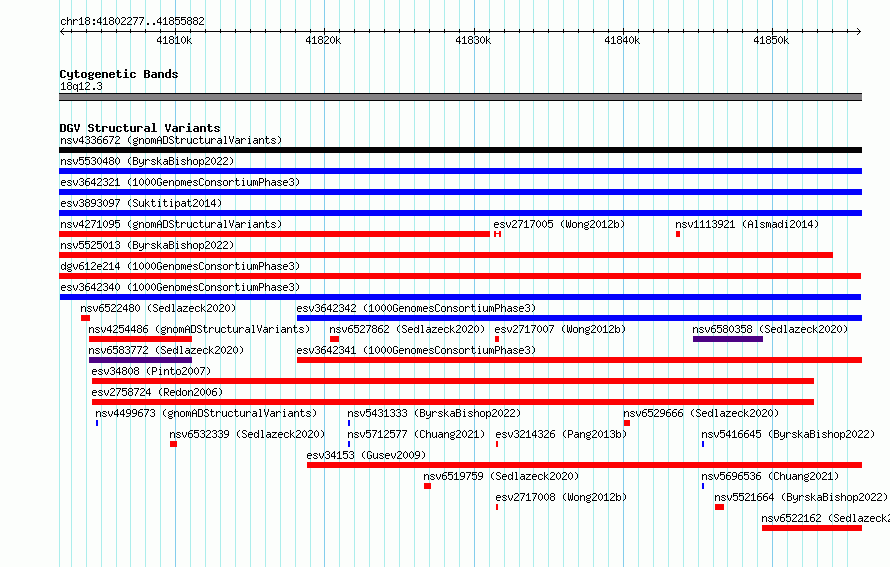Viewport: 890px width, 567px height.
Task: Open the esv2717007 Wong2012b label
Action: point(560,329)
